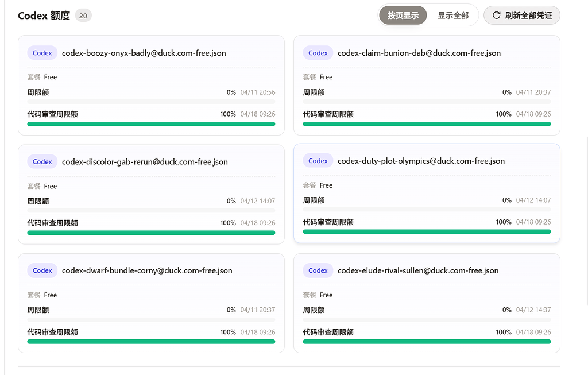Image resolution: width=588 pixels, height=375 pixels.
Task: Click the 20 count badge
Action: point(83,16)
